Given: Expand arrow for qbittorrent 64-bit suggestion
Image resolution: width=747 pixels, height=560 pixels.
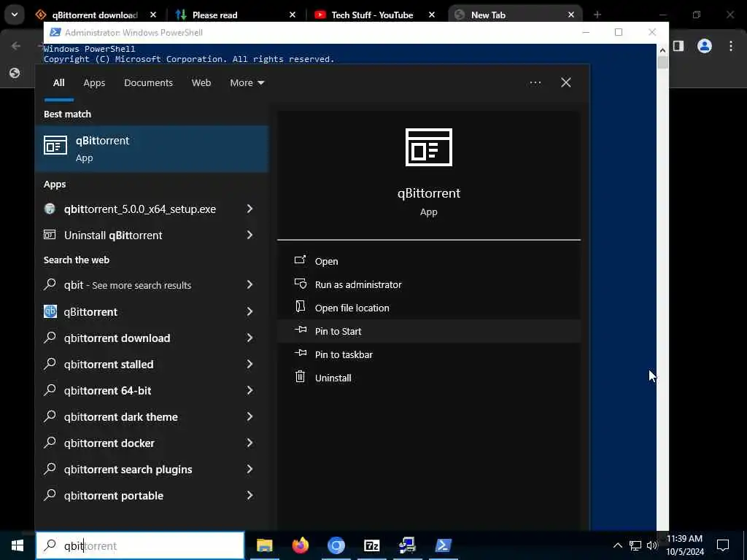Looking at the screenshot, I should click(x=249, y=391).
